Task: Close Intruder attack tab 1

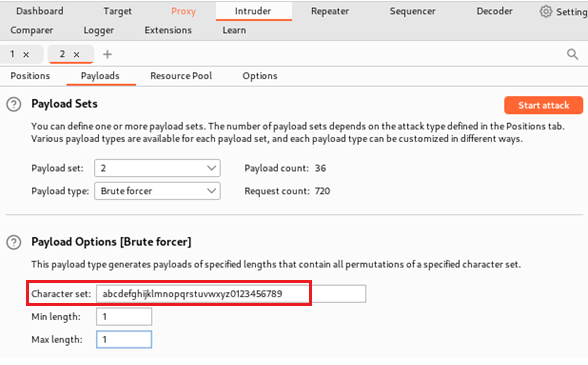Action: click(x=26, y=55)
